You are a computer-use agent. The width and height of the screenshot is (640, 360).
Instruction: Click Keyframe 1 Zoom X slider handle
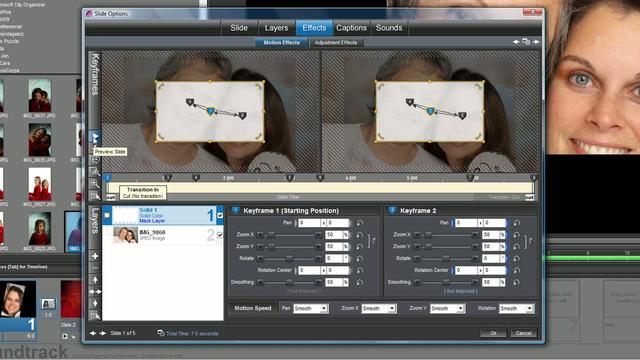(x=271, y=235)
